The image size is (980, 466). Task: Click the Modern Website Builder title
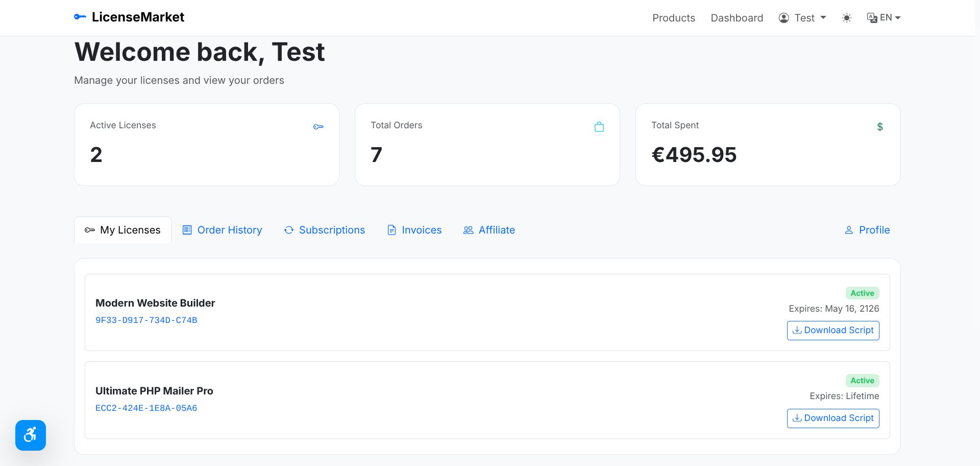point(155,303)
